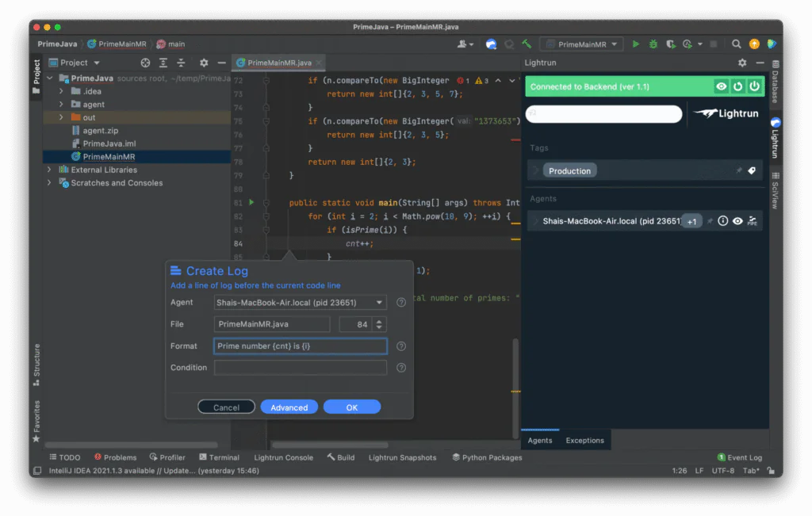Open Search Everywhere with the magnifier
This screenshot has width=812, height=516.
736,44
